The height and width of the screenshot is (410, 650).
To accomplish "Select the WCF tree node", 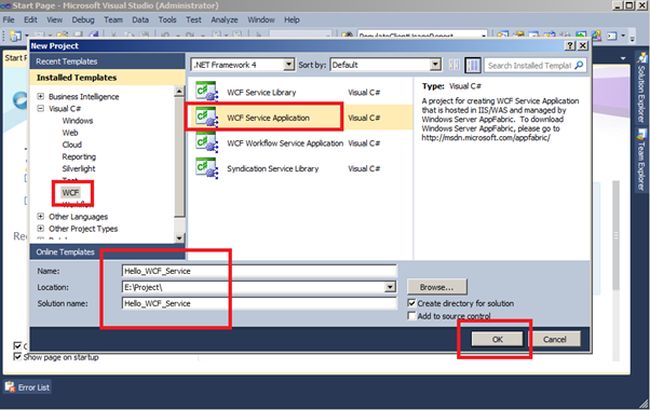I will click(x=70, y=192).
